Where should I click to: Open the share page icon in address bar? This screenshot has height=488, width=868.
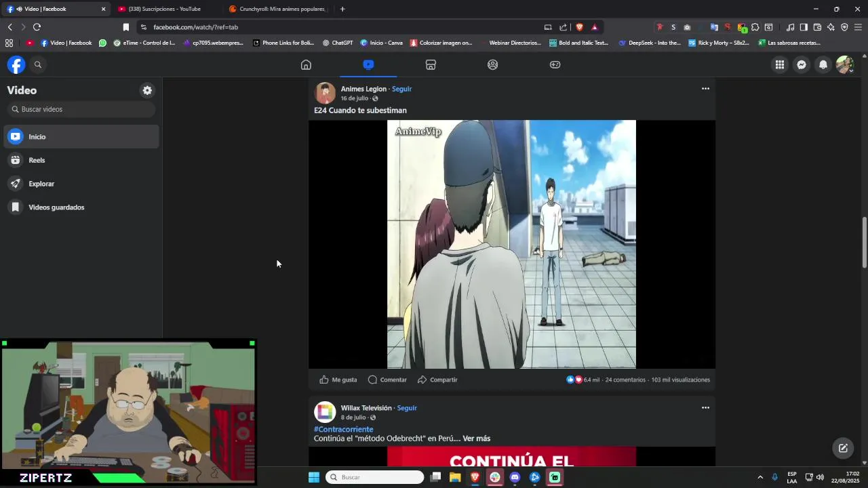563,27
